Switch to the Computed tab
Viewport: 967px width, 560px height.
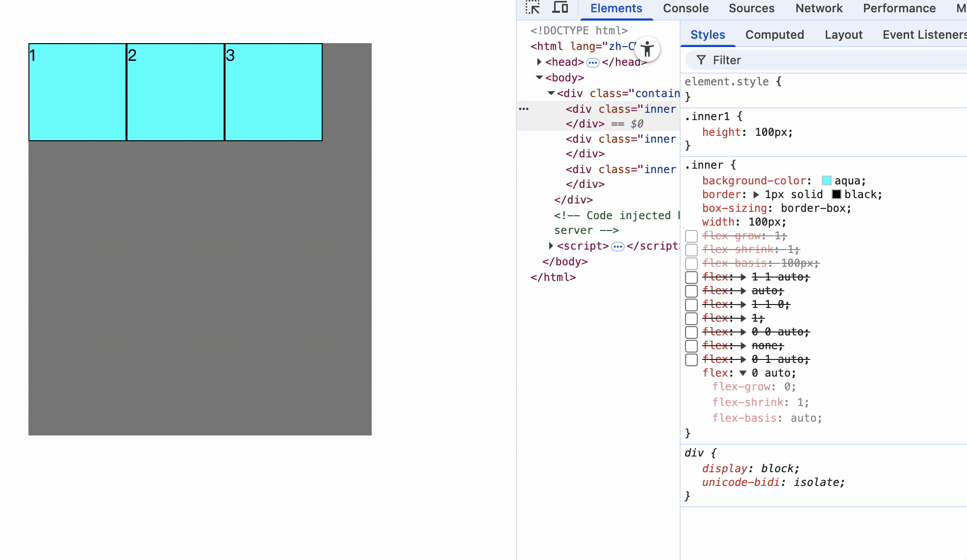774,35
